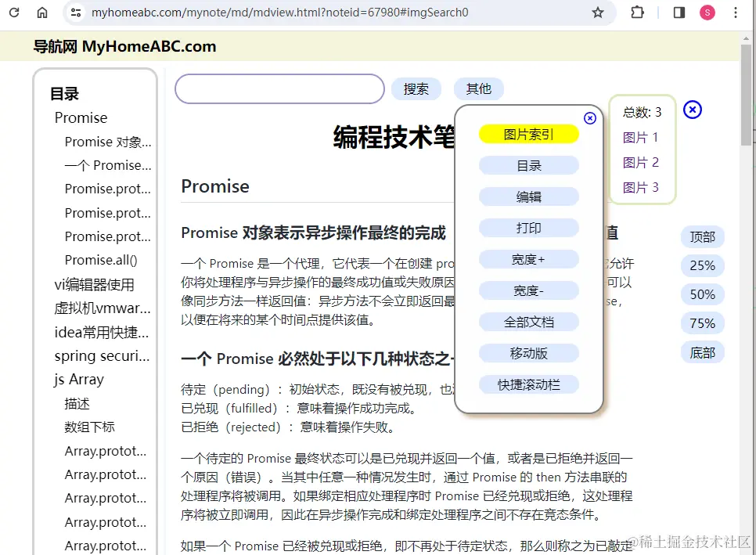Expand the Promise section in the sidebar
This screenshot has height=555, width=756.
click(81, 117)
